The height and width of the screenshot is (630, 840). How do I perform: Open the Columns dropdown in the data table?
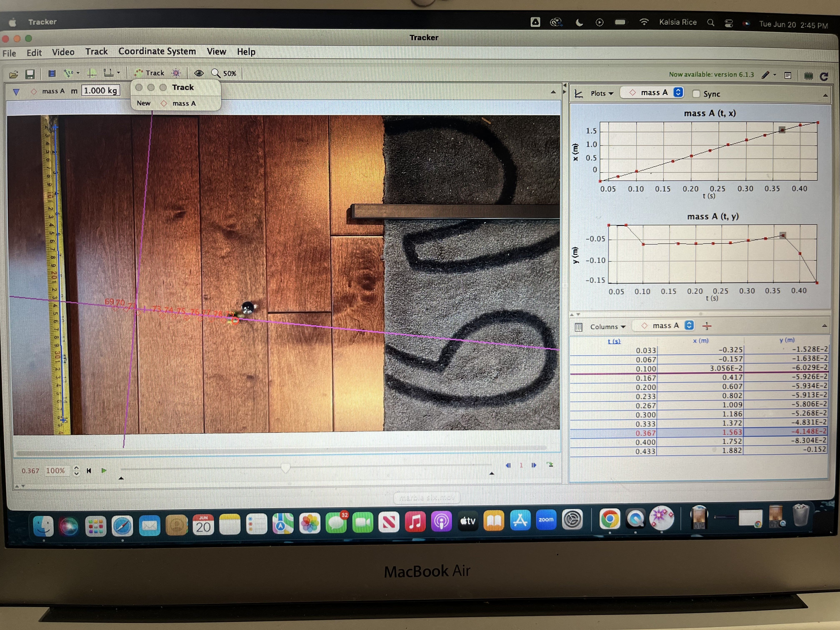pyautogui.click(x=607, y=327)
